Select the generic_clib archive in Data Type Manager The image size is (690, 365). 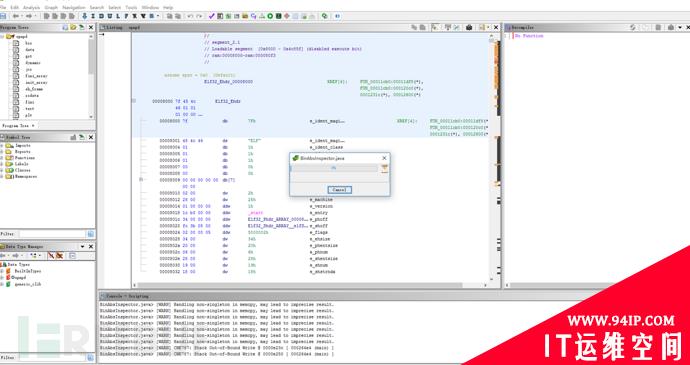tap(28, 284)
